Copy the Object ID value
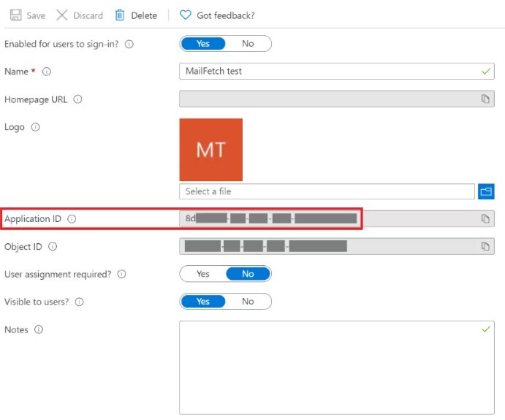 [x=485, y=246]
